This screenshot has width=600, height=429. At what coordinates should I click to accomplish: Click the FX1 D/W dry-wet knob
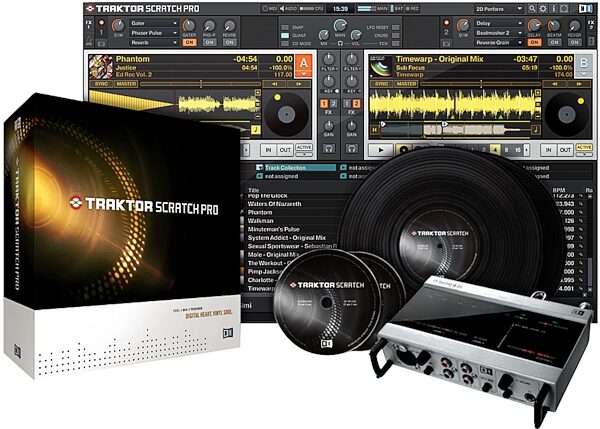tap(118, 26)
